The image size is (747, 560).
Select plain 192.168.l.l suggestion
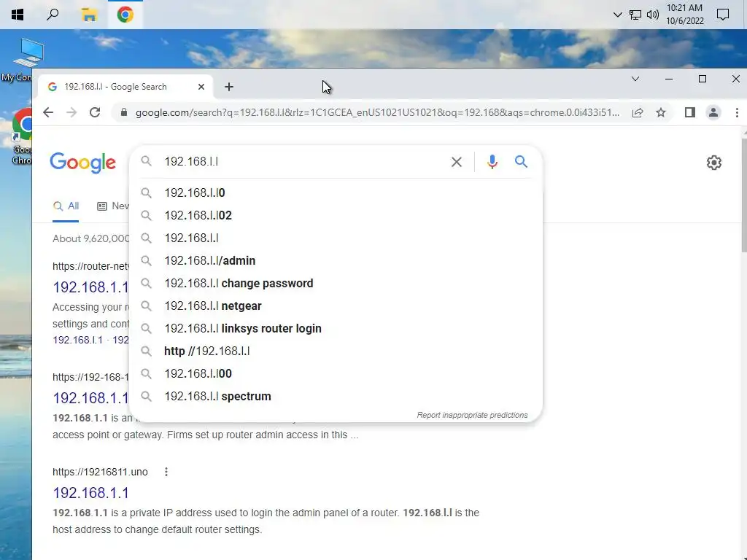(x=336, y=238)
